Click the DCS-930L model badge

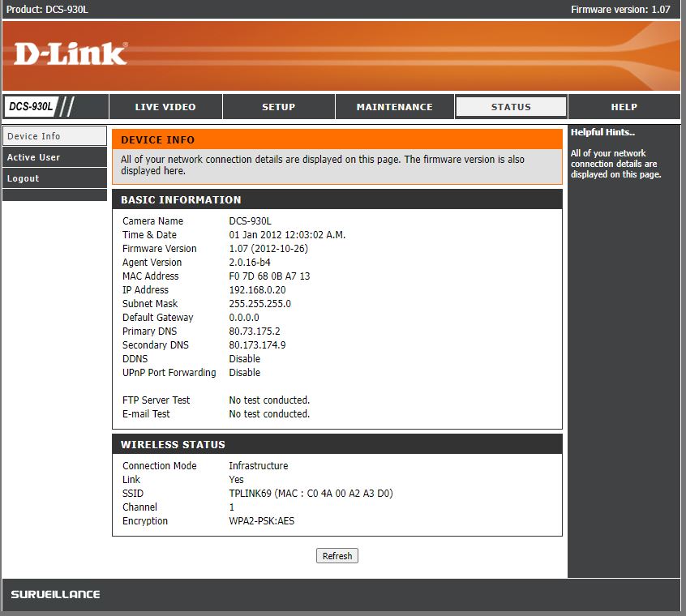31,107
